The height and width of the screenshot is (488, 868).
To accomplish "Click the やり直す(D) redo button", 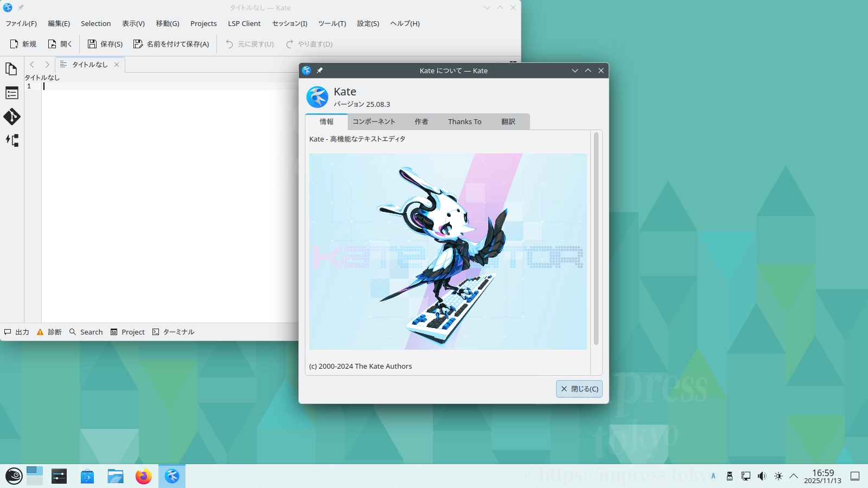I will tap(309, 44).
